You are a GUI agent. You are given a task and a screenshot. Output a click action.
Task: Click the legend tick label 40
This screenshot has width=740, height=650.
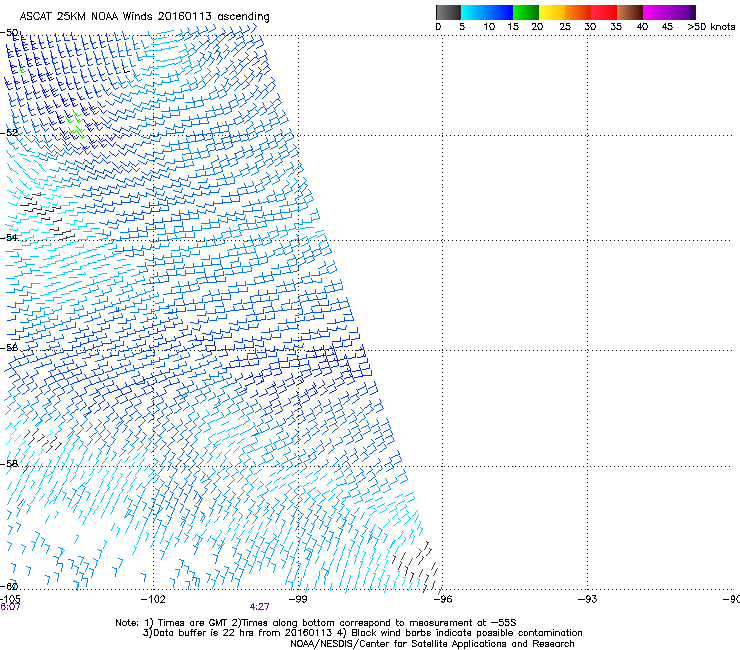(x=642, y=27)
